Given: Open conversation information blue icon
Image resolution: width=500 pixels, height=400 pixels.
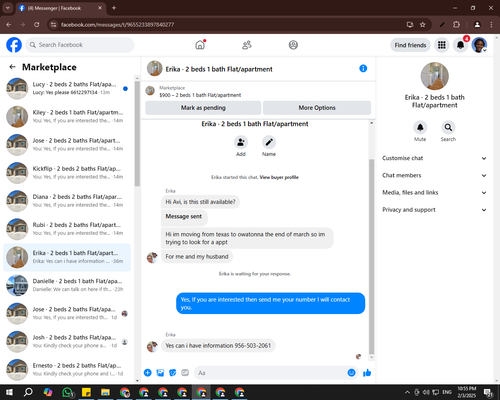Looking at the screenshot, I should pyautogui.click(x=363, y=68).
